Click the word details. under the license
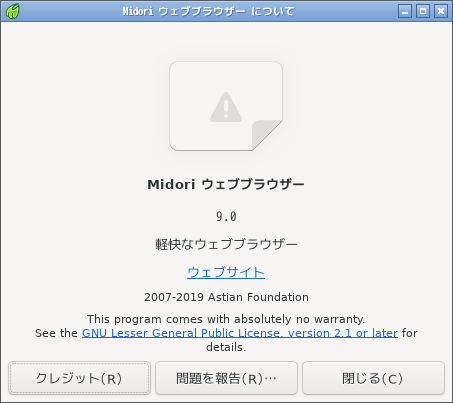The height and width of the screenshot is (403, 453). point(226,347)
